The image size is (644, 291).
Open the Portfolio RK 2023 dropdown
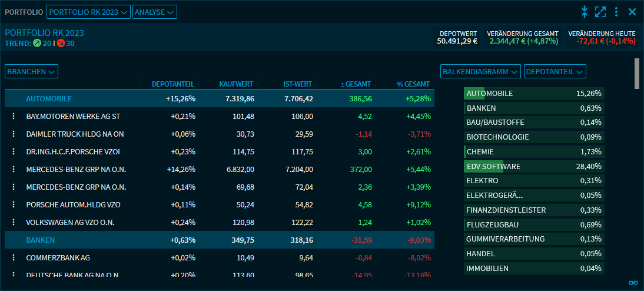coord(88,12)
